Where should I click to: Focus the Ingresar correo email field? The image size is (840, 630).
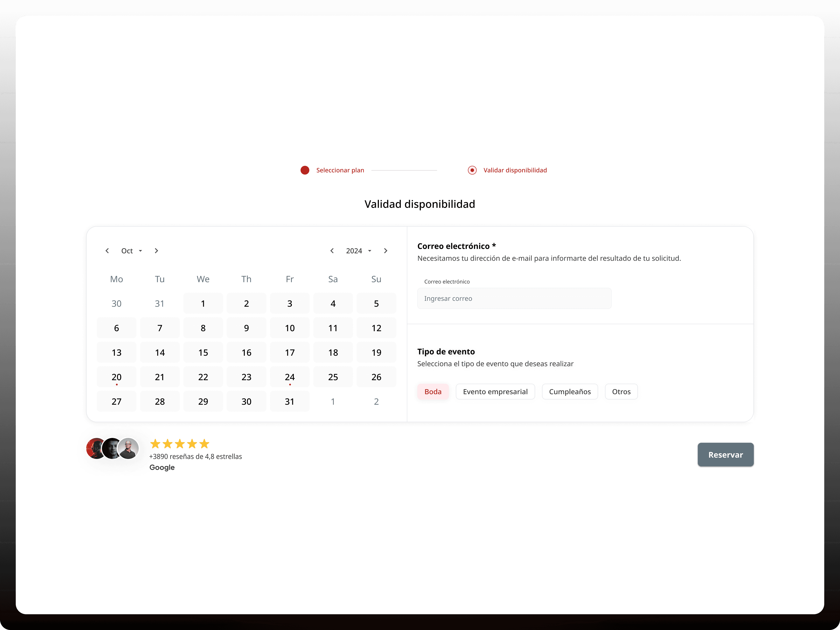pyautogui.click(x=514, y=298)
